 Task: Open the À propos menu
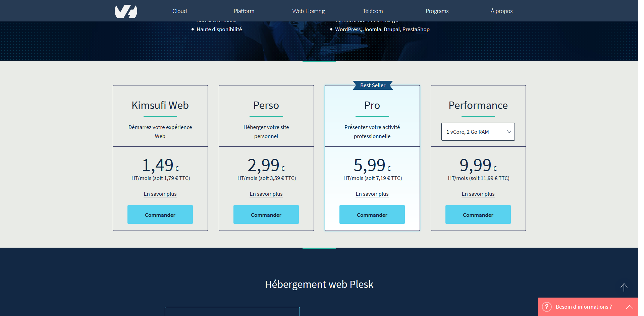point(501,11)
